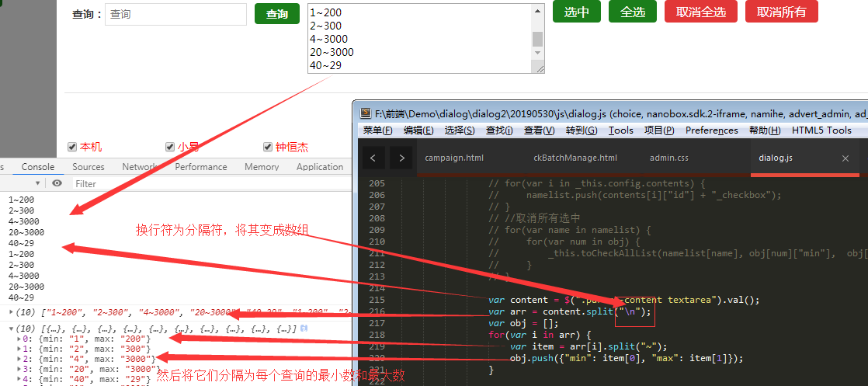Focus the 查询 search input field

[x=175, y=15]
